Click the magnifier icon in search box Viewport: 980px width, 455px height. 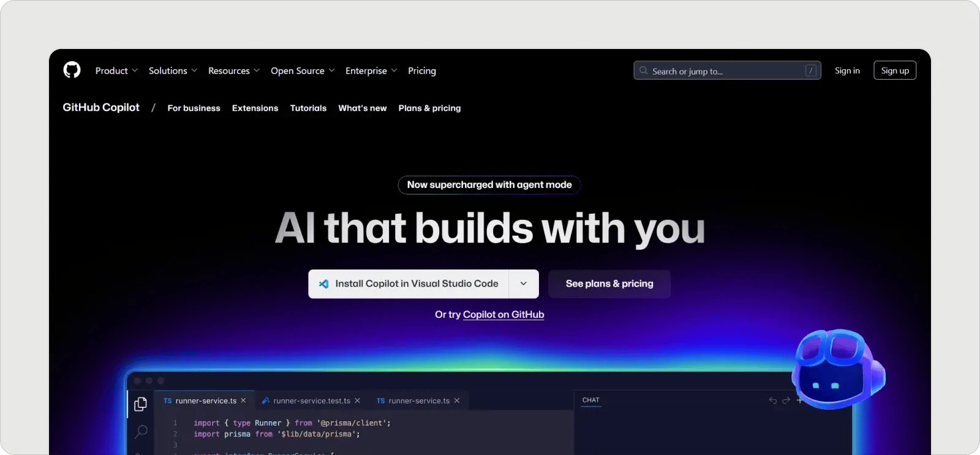(x=643, y=70)
